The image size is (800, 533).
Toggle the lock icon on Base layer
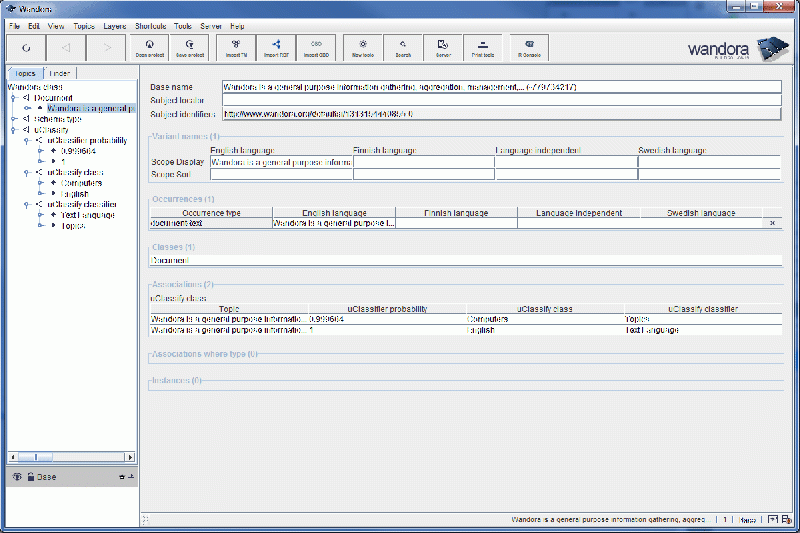(x=30, y=477)
